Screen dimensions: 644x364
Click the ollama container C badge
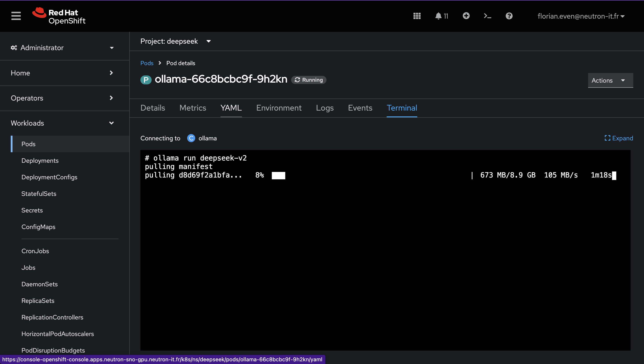pos(191,138)
